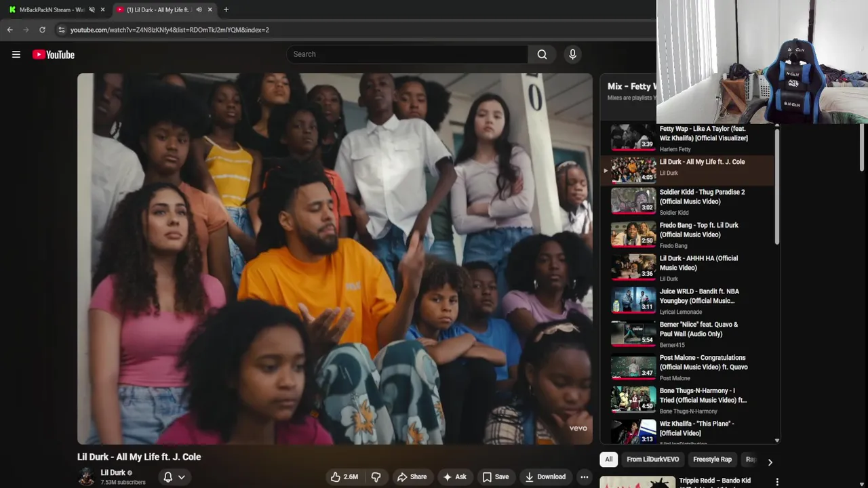The height and width of the screenshot is (488, 868).
Task: Download the video
Action: pos(545,477)
